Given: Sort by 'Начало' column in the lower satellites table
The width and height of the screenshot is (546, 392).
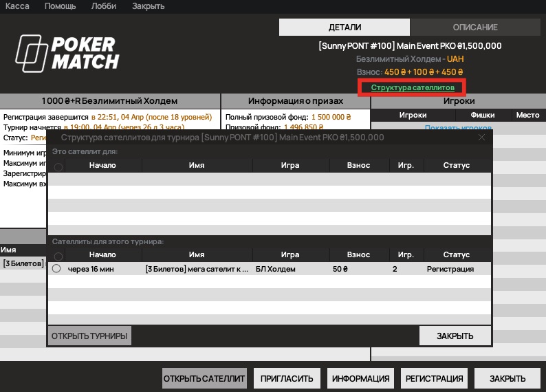Looking at the screenshot, I should click(102, 254).
